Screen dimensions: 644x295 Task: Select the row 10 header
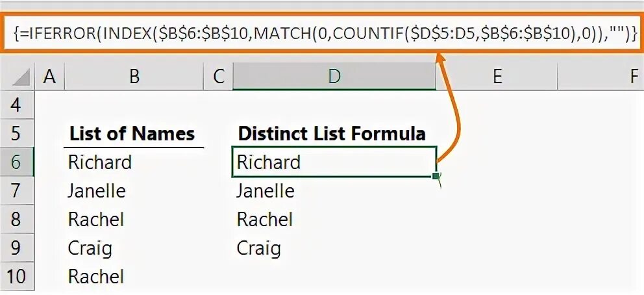coord(17,277)
